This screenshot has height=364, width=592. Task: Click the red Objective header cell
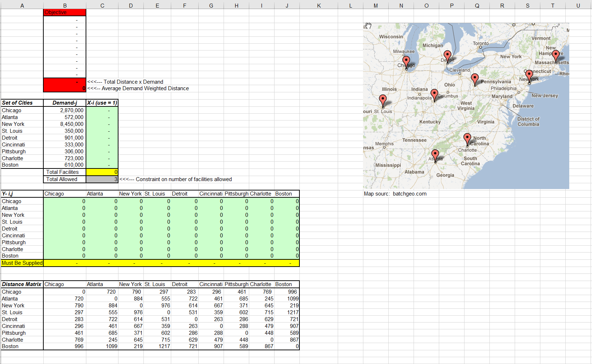click(x=64, y=12)
